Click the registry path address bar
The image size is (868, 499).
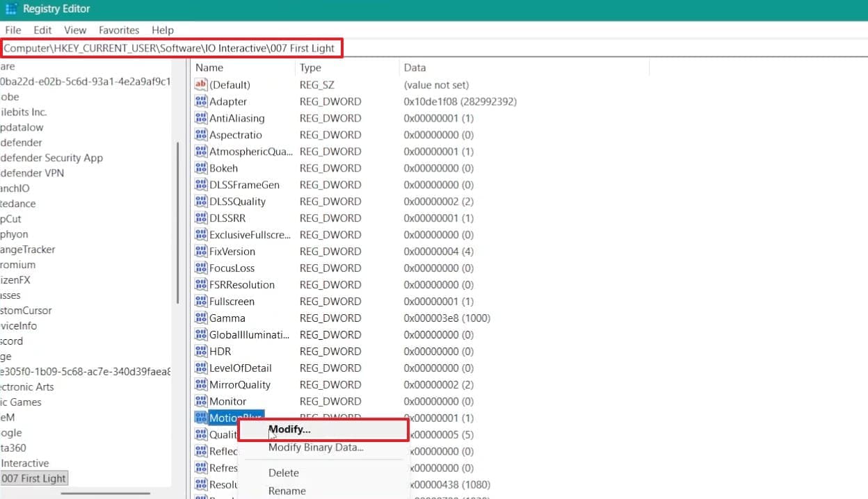point(171,48)
